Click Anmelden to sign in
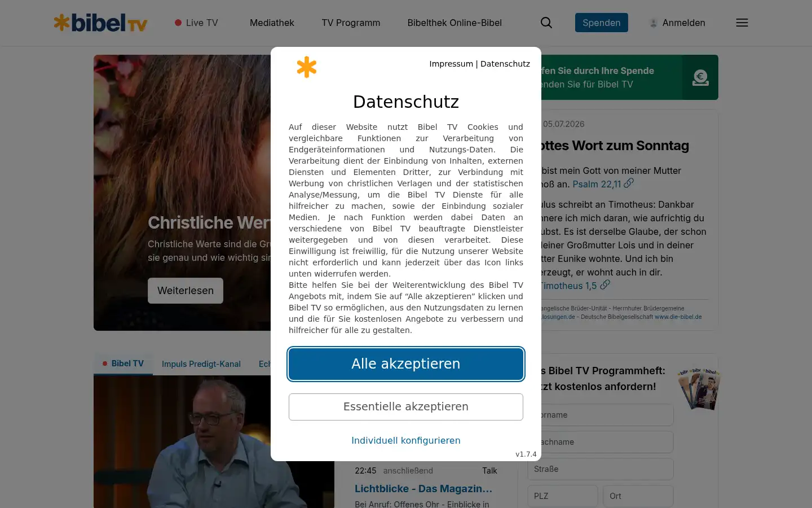 pos(683,23)
